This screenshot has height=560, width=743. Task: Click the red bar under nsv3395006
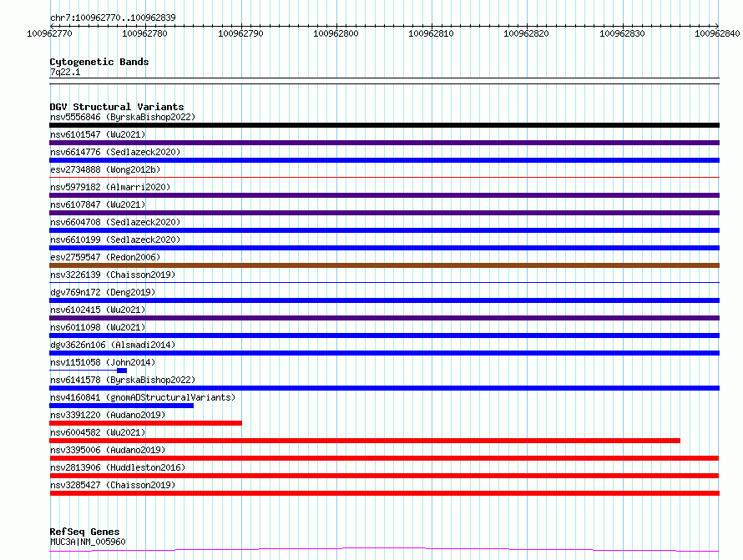point(384,458)
